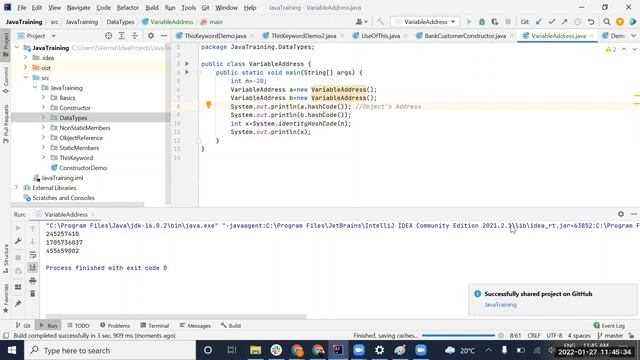Click the select opened file target icon in Project panel
The height and width of the screenshot is (360, 640).
tap(108, 36)
